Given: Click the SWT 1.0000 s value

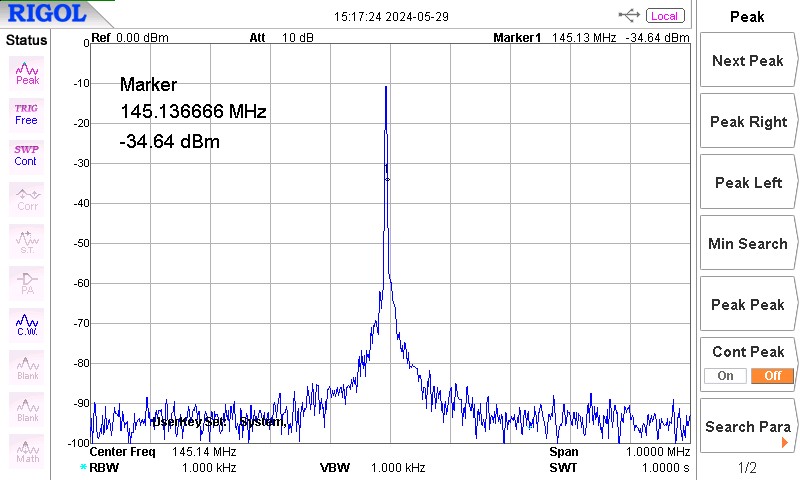Looking at the screenshot, I should pyautogui.click(x=665, y=467).
